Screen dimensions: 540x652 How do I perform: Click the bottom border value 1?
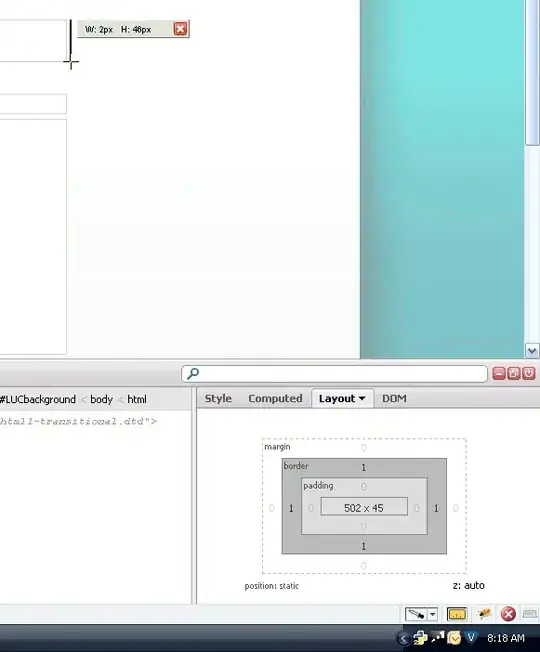363,546
